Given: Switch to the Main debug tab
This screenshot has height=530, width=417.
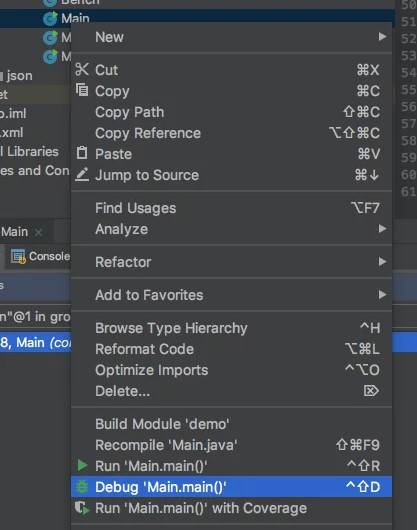Looking at the screenshot, I should point(14,232).
